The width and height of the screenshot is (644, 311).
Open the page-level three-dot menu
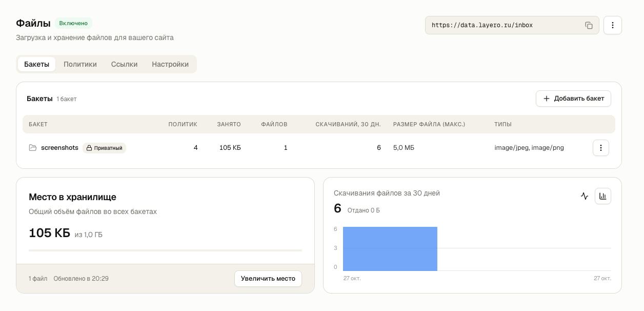[613, 25]
